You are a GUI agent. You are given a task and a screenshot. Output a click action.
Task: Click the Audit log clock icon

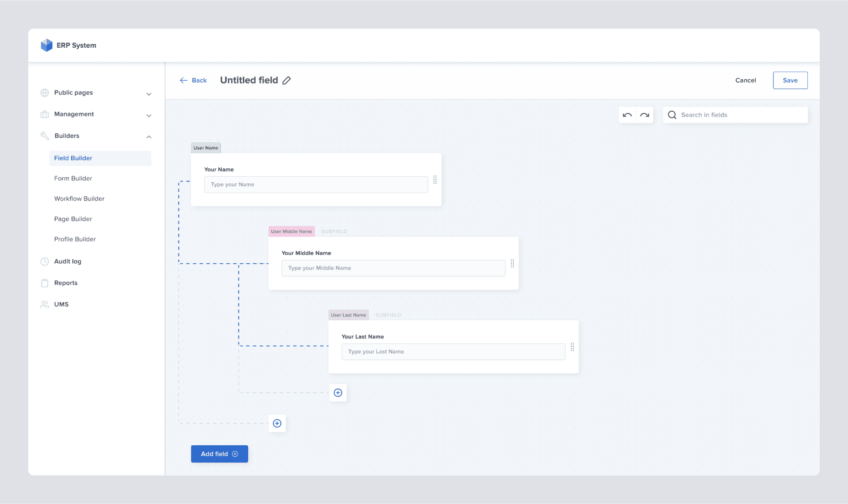[x=45, y=261]
